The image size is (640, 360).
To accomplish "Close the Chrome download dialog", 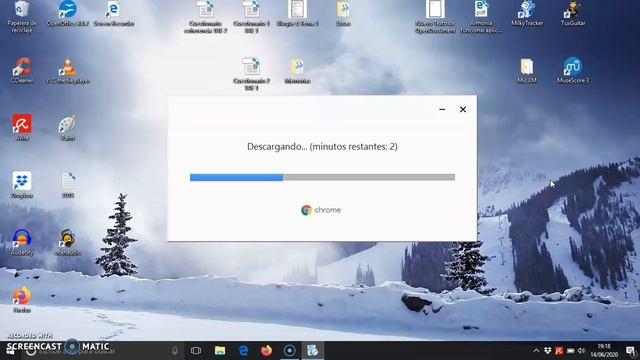I will (463, 109).
